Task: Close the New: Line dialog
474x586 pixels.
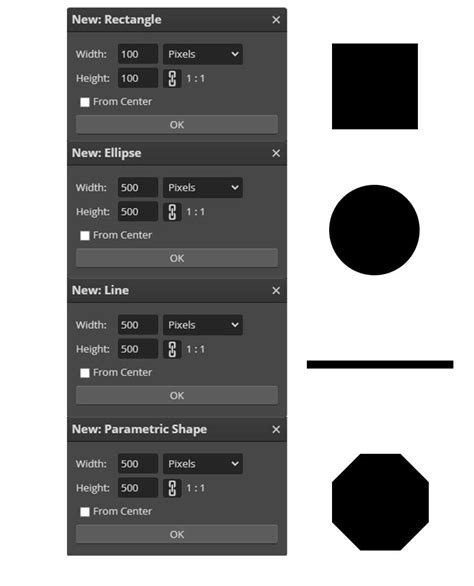Action: (x=276, y=290)
